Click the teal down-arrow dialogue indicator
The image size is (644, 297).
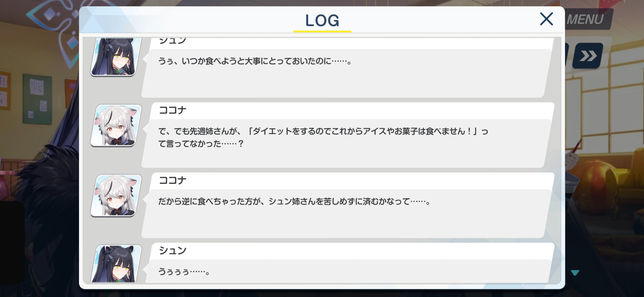tap(575, 273)
